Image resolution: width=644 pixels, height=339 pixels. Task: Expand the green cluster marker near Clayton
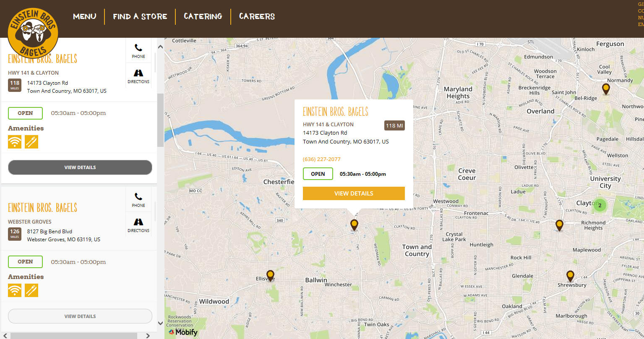click(x=600, y=205)
